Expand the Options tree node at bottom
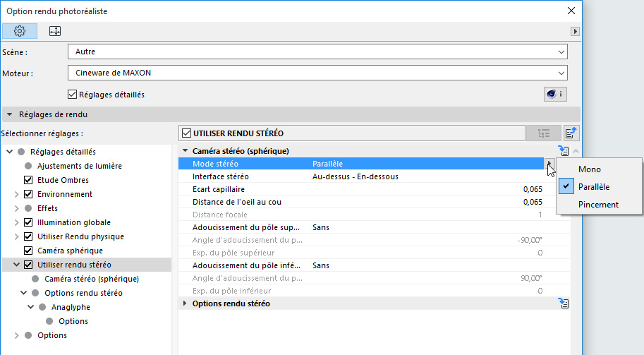The width and height of the screenshot is (644, 355). click(x=16, y=335)
